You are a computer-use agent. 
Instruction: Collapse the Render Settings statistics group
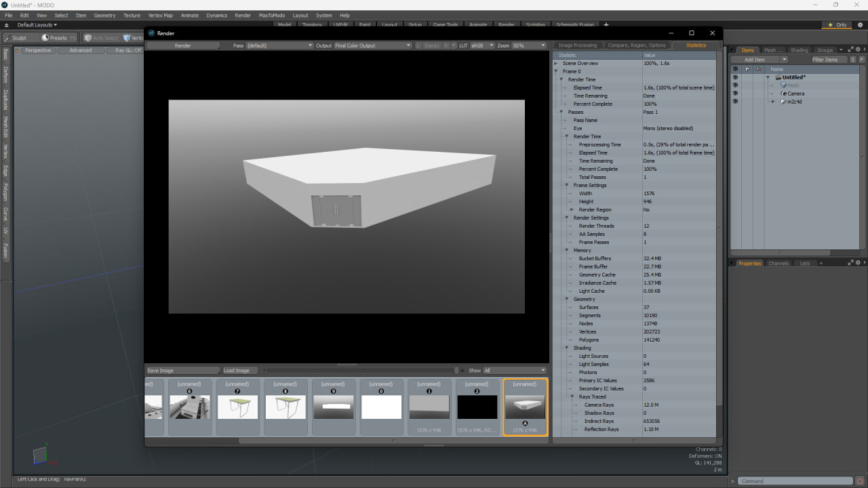(x=567, y=218)
